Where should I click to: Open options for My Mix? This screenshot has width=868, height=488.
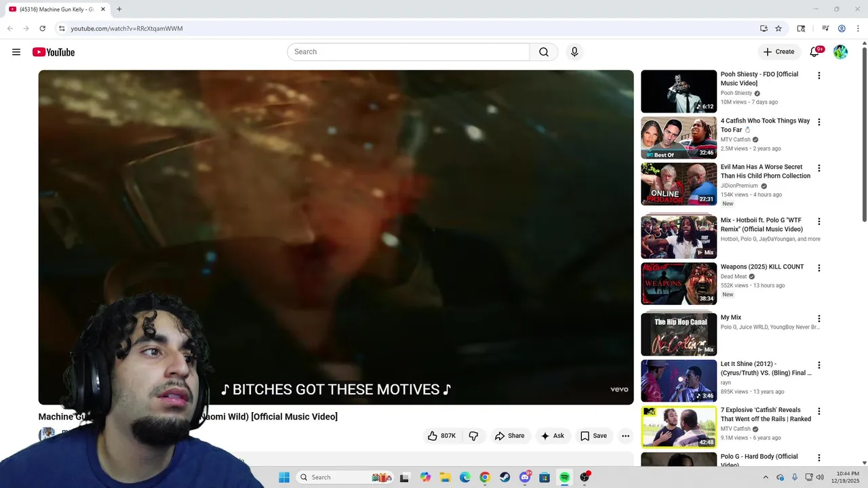(x=818, y=319)
